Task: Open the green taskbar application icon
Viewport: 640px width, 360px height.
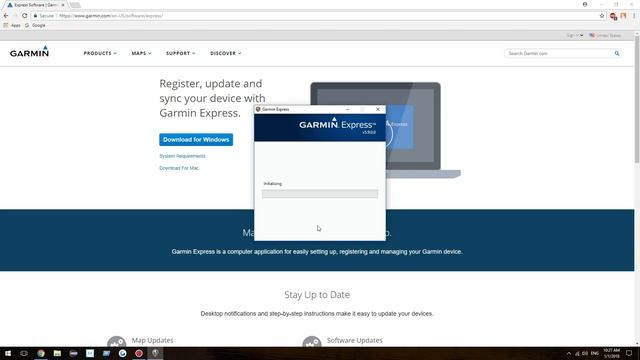Action: [x=57, y=353]
